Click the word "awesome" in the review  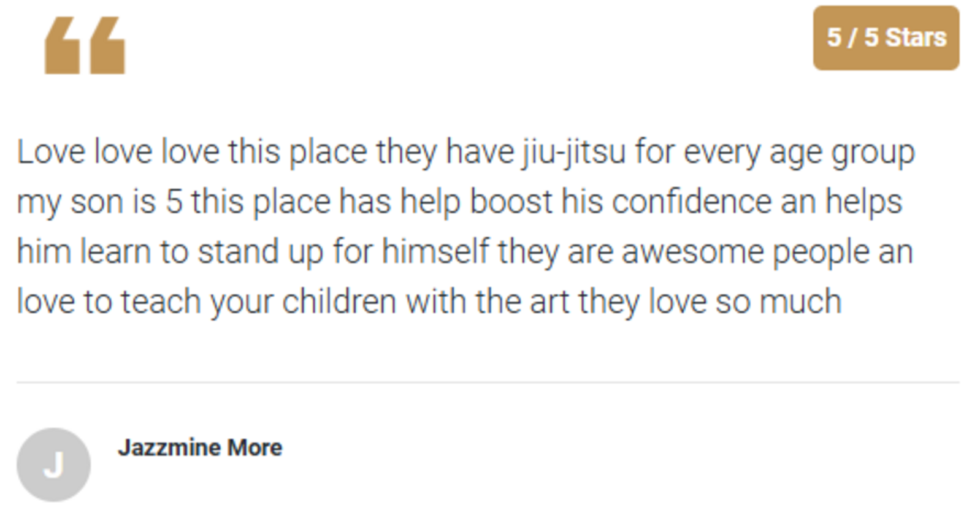point(692,252)
